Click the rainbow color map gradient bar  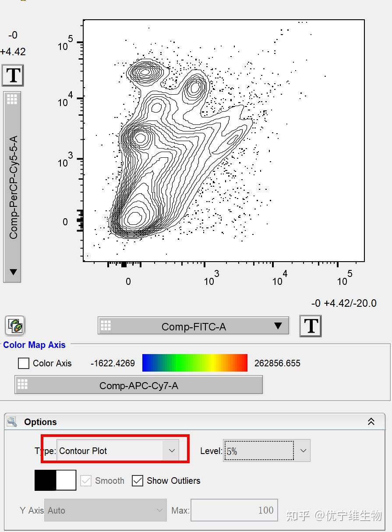tap(195, 363)
